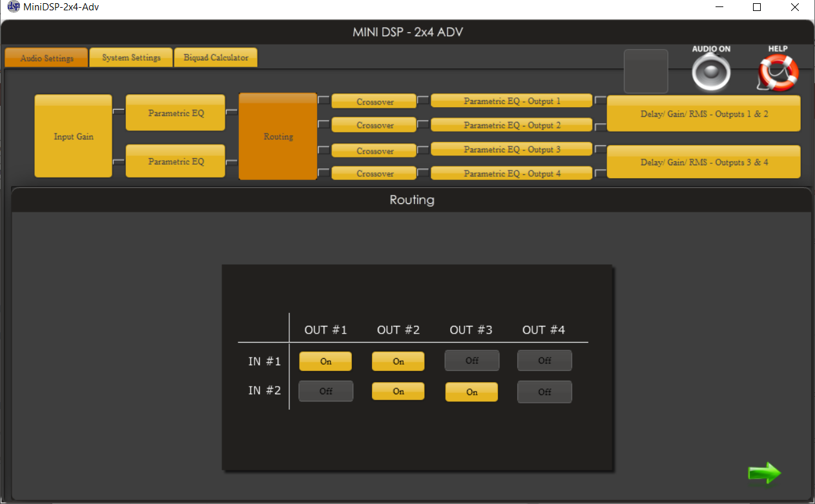The width and height of the screenshot is (815, 504).
Task: Turn off IN #2 to OUT #2 routing
Action: (398, 391)
